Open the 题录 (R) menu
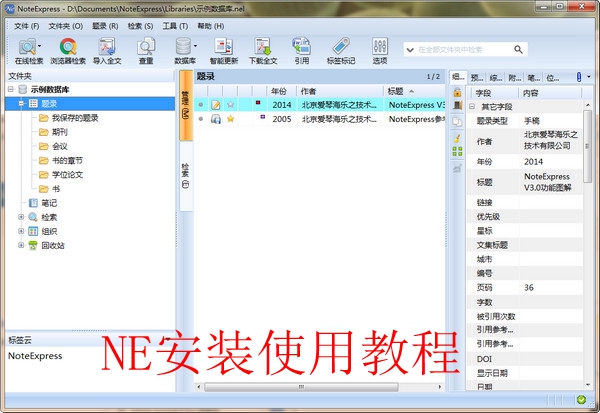Screen dimensions: 600x413 (x=105, y=26)
